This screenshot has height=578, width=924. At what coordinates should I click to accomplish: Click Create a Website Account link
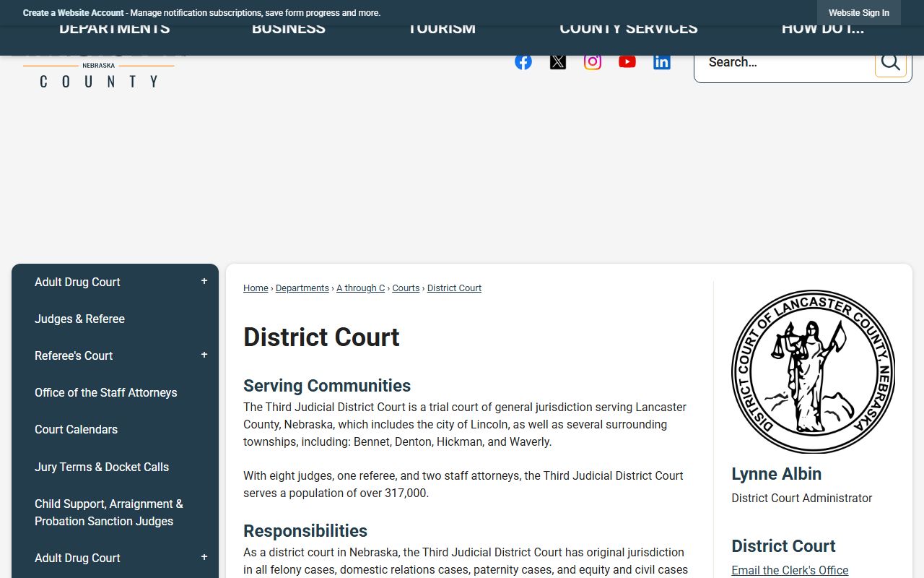pos(74,13)
